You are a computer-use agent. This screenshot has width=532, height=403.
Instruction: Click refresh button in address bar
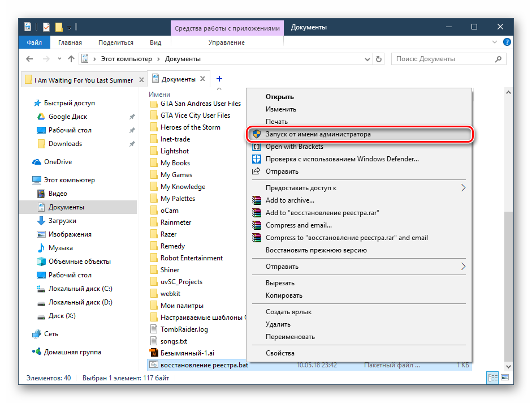380,59
